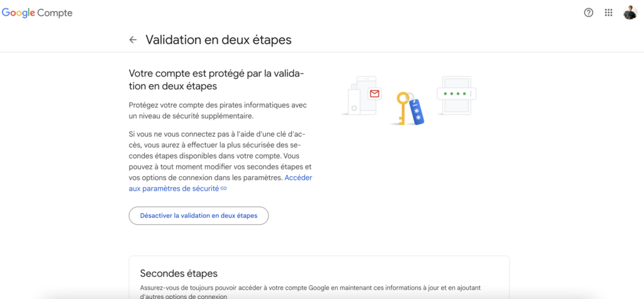Click the Google Compte logo
Image resolution: width=644 pixels, height=299 pixels.
pos(37,13)
